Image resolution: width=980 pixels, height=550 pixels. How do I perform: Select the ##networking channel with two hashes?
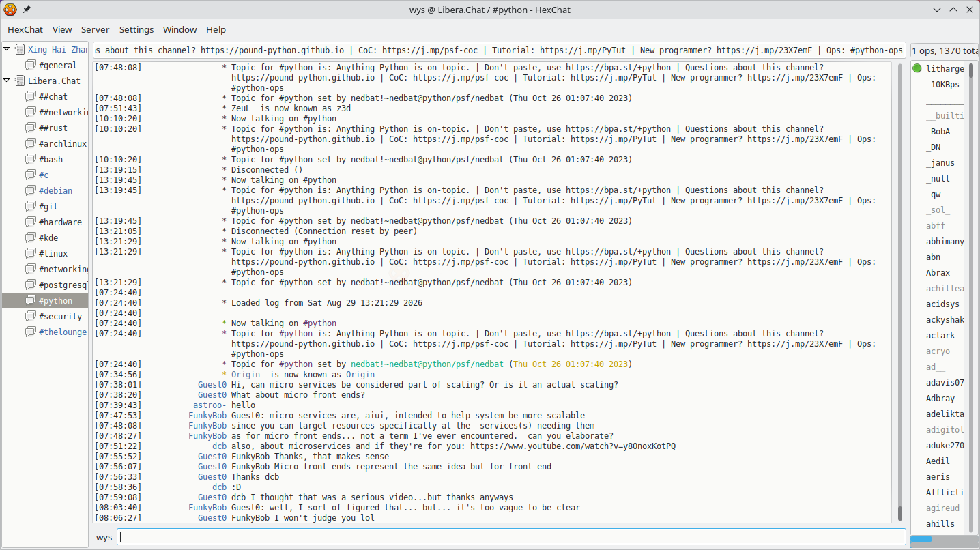click(63, 112)
